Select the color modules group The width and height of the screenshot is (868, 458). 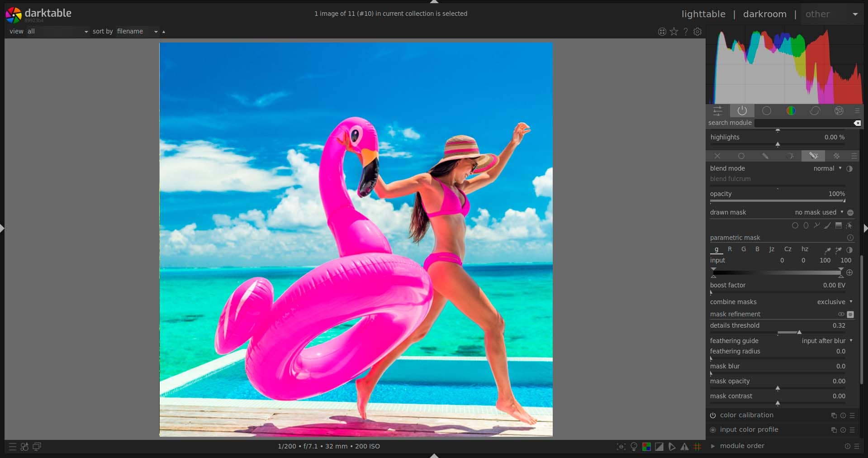pos(791,111)
